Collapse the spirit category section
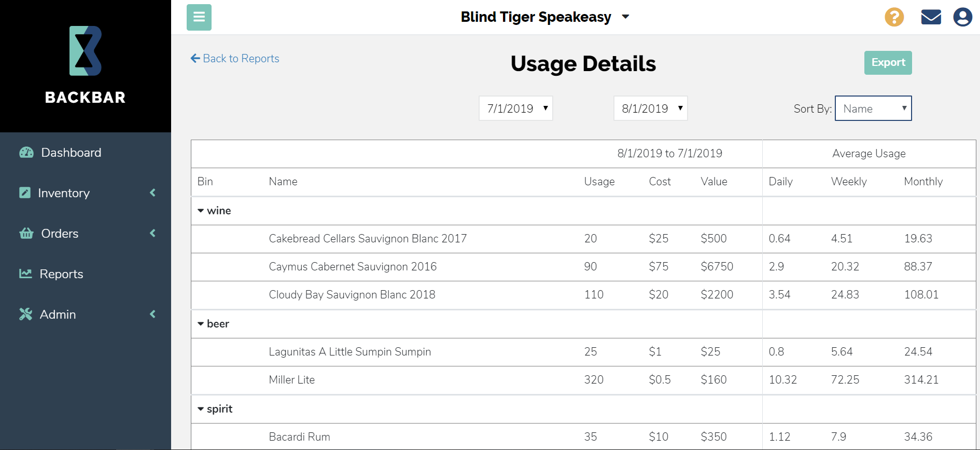Screen dimensions: 980x450 tap(201, 408)
